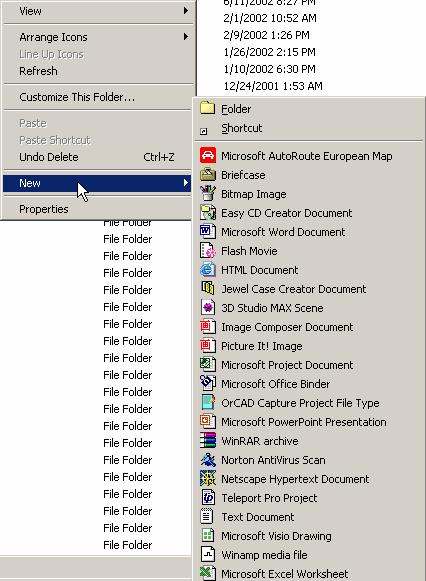426x581 pixels.
Task: Click the Microsoft AutoRoute European Map icon
Action: coord(208,156)
